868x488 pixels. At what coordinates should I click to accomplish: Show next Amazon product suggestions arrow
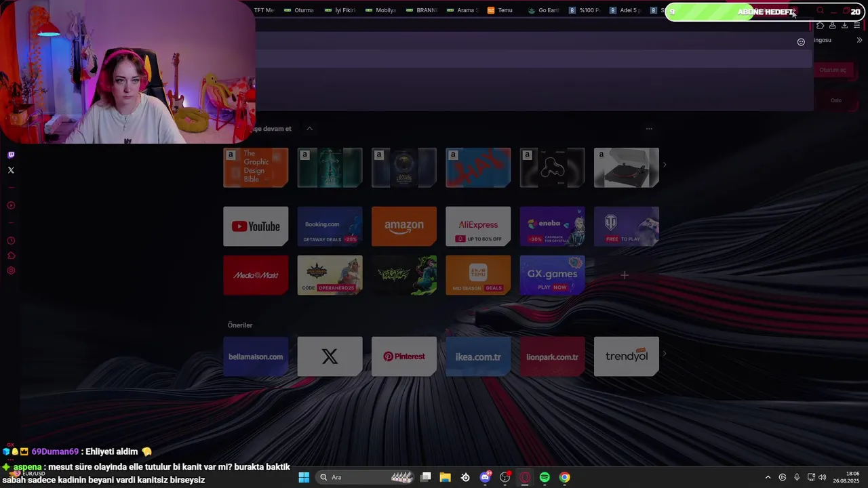pyautogui.click(x=665, y=165)
